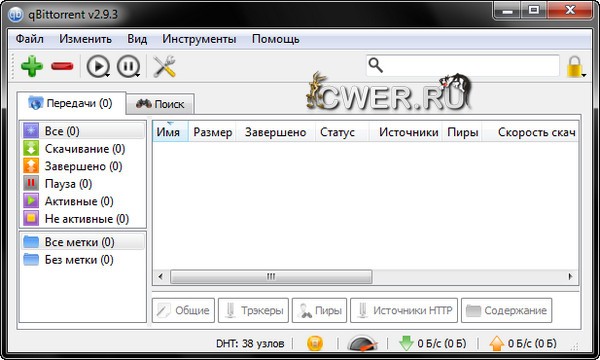This screenshot has height=360, width=600.
Task: Select the Не активные (0) filter
Action: (x=83, y=219)
